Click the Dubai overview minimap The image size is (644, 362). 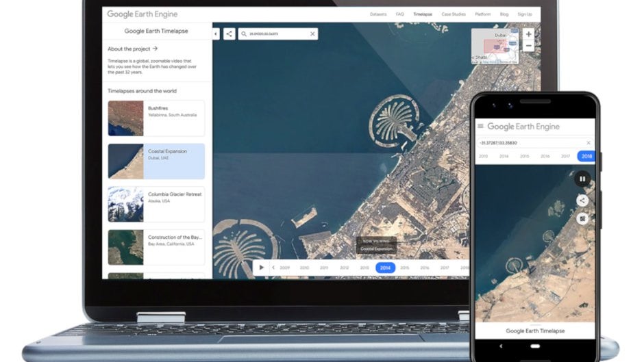[x=495, y=46]
